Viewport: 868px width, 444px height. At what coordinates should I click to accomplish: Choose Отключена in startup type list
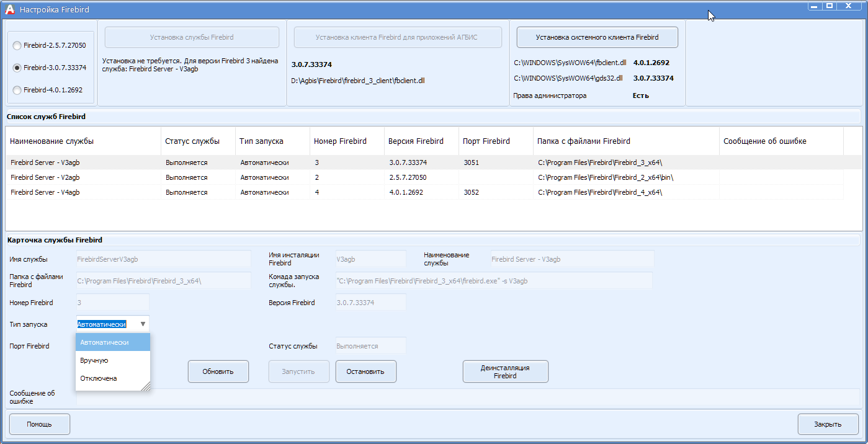113,378
